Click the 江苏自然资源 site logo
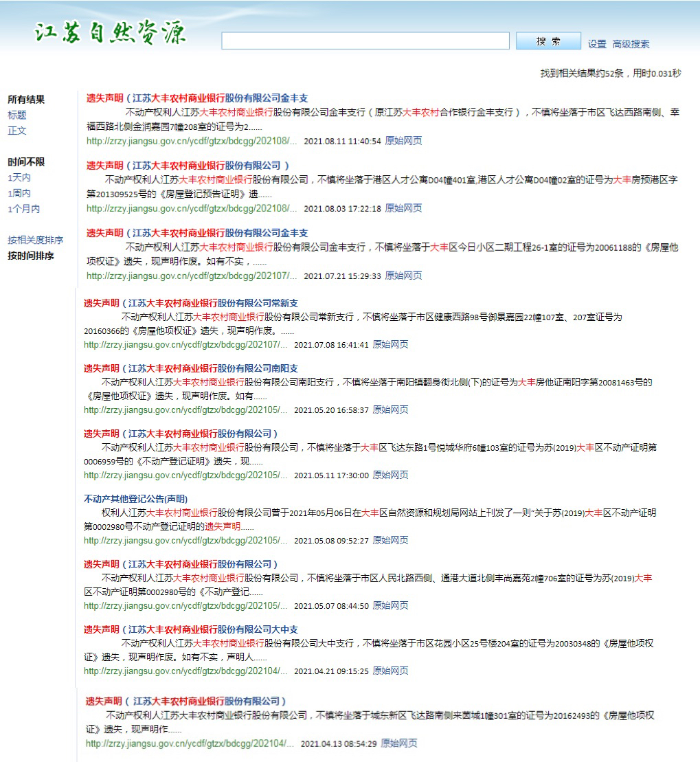The image size is (700, 762). tap(111, 32)
